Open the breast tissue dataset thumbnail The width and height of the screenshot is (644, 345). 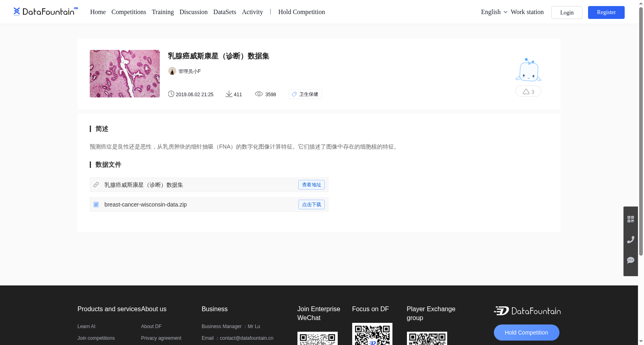coord(125,74)
